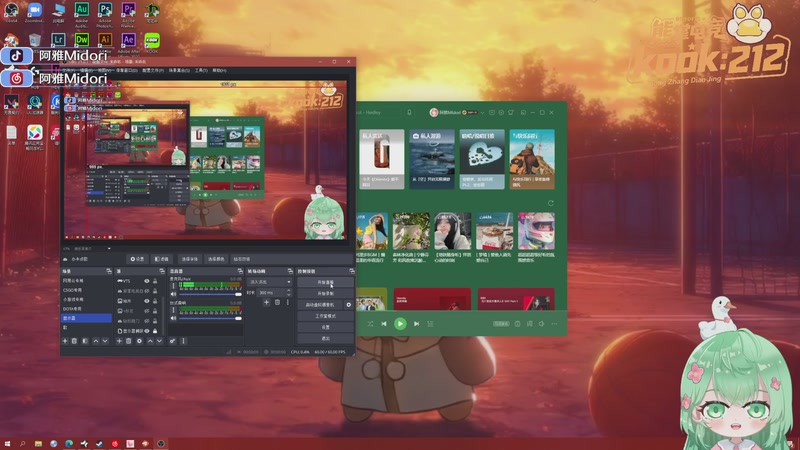This screenshot has height=450, width=800.
Task: Pop out the Scenes dock panel
Action: coord(109,271)
